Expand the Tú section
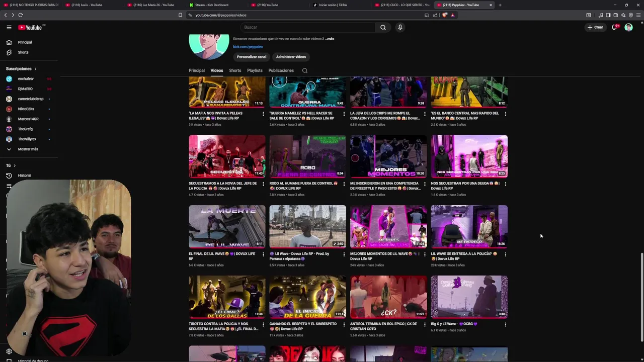 coord(11,165)
